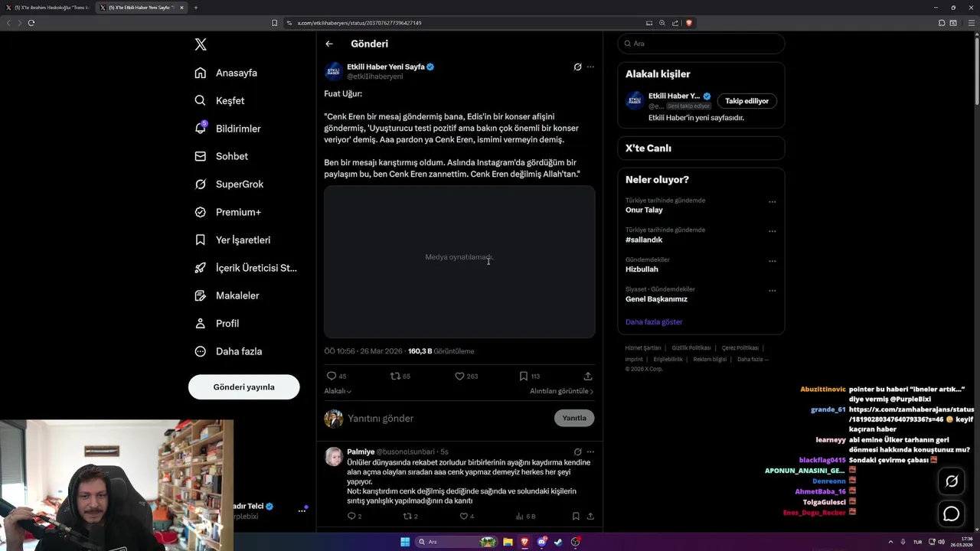Open the floating chat messages button

(952, 514)
